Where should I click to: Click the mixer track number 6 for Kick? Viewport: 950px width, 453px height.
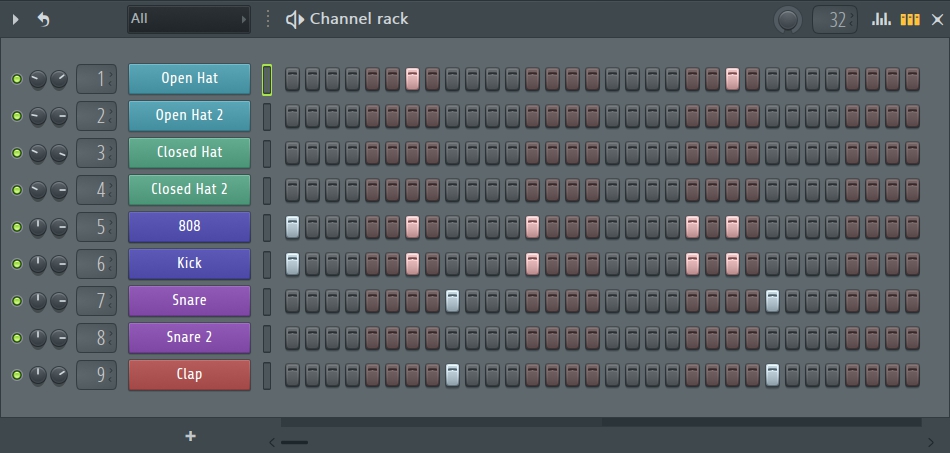[96, 263]
